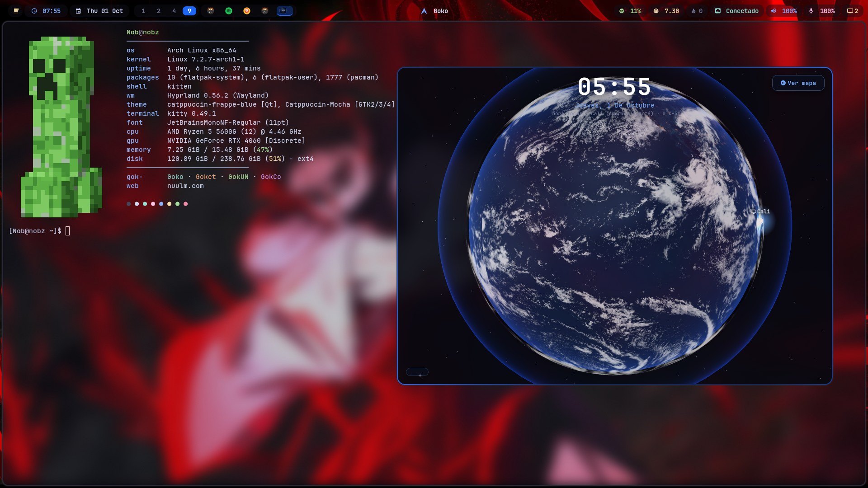This screenshot has width=868, height=488.
Task: Click the flame temperature indicator showing 0
Action: point(697,11)
